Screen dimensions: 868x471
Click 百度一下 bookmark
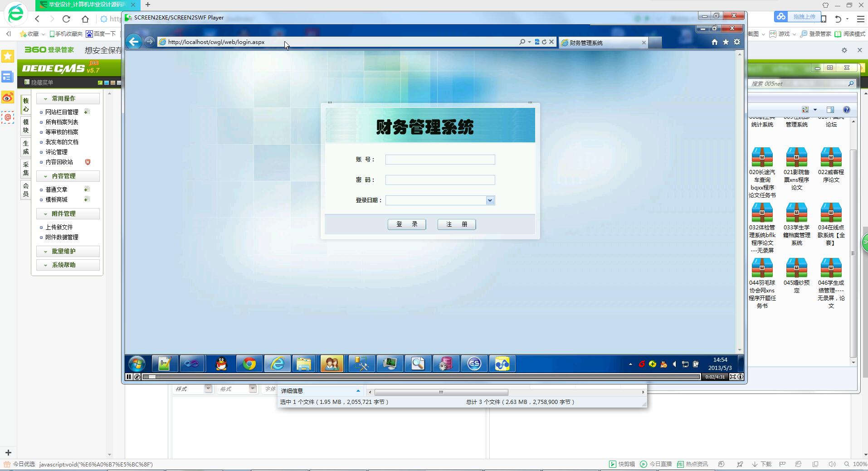click(x=101, y=34)
